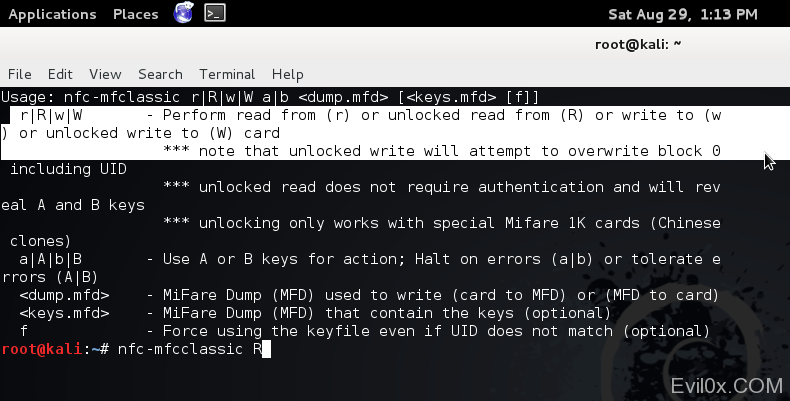Image resolution: width=790 pixels, height=401 pixels.
Task: Open the View menu
Action: pos(104,74)
